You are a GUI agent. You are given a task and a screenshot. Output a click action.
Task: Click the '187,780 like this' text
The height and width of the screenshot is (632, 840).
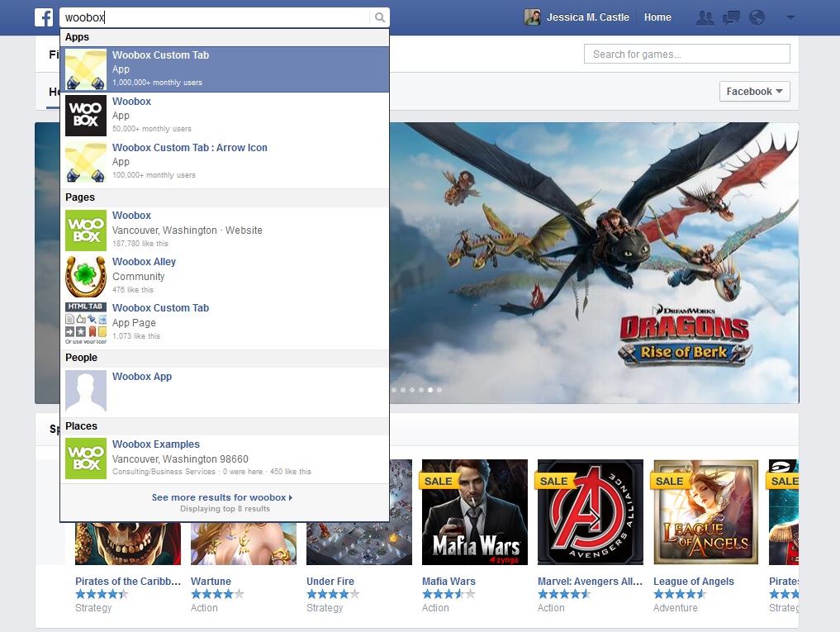click(140, 244)
